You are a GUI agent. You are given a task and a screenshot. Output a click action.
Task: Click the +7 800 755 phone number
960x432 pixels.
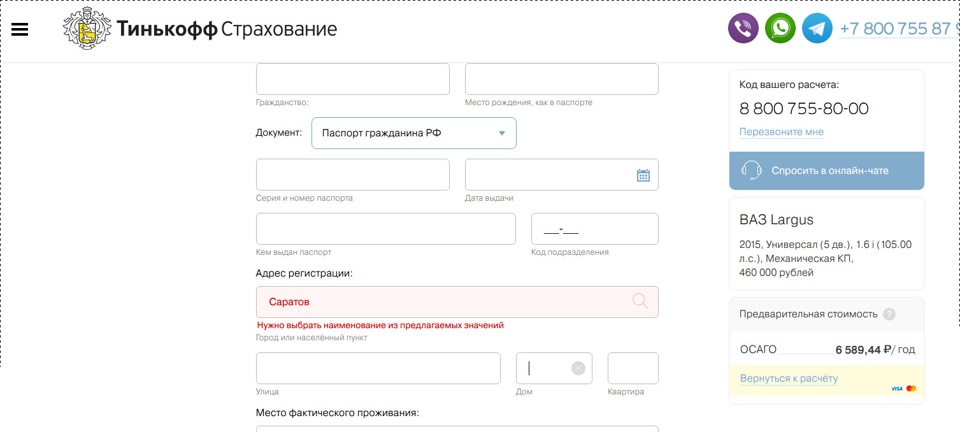[899, 29]
